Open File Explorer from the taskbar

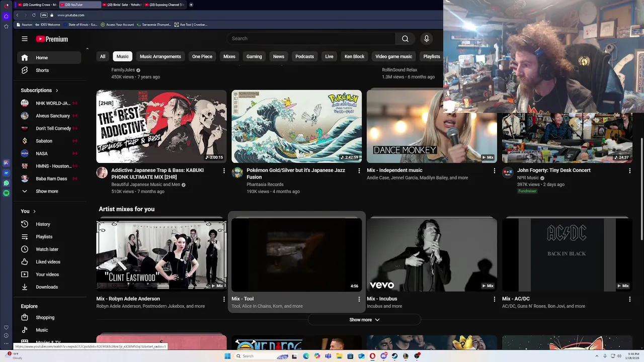click(339, 356)
